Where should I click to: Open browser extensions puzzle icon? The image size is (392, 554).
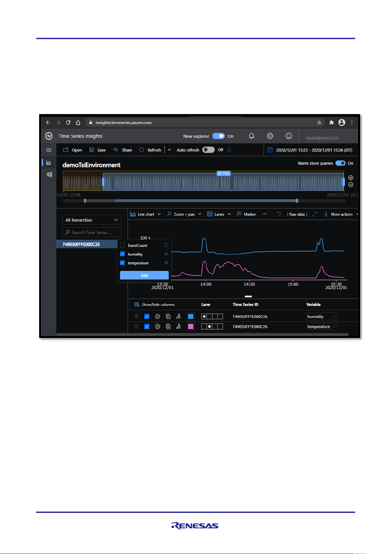331,123
